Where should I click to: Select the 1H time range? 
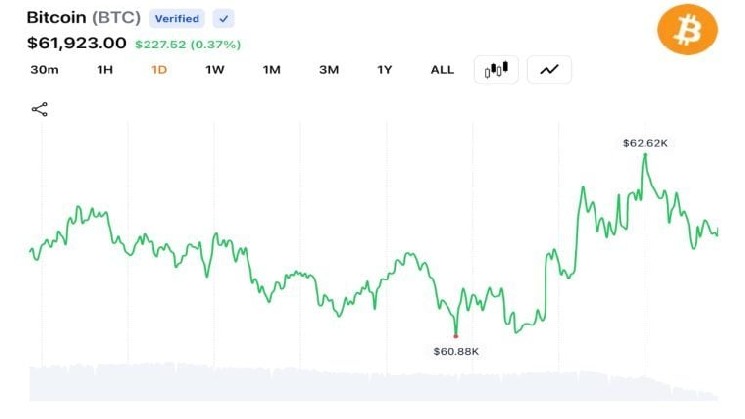[x=105, y=70]
